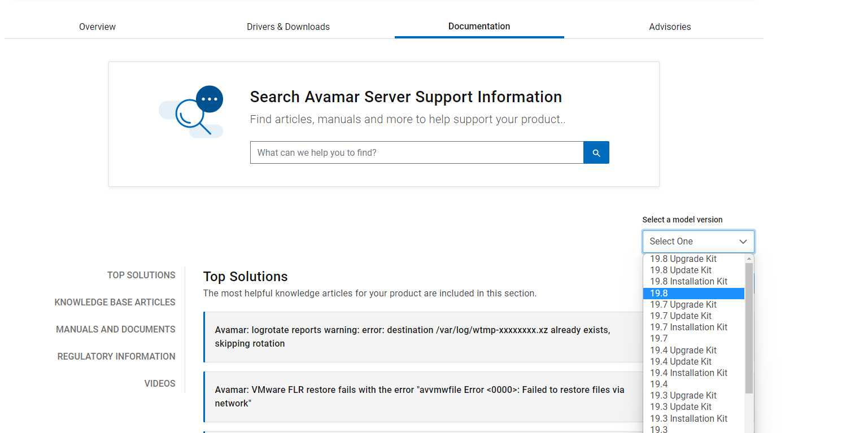The image size is (868, 433).
Task: Choose 19.7 Update Kit option
Action: pyautogui.click(x=693, y=316)
